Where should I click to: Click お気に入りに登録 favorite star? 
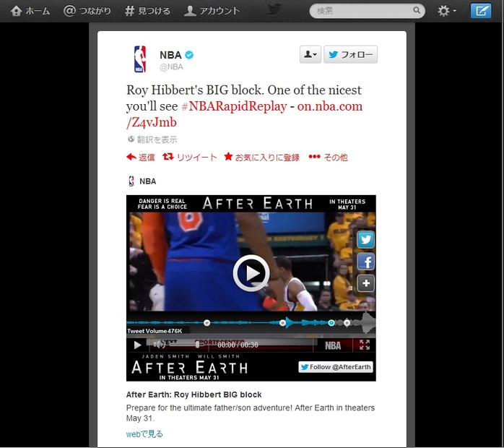pos(262,158)
